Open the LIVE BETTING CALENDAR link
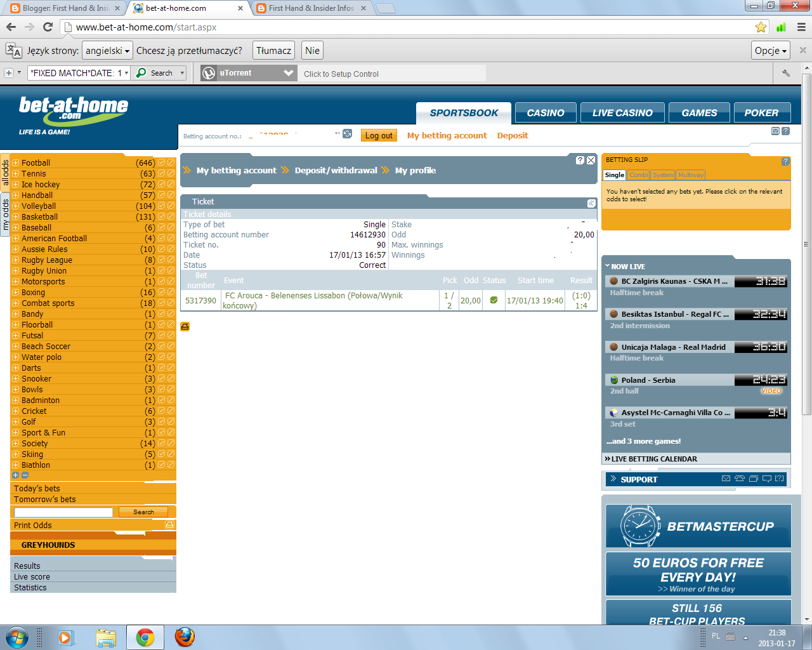812x650 pixels. point(654,458)
